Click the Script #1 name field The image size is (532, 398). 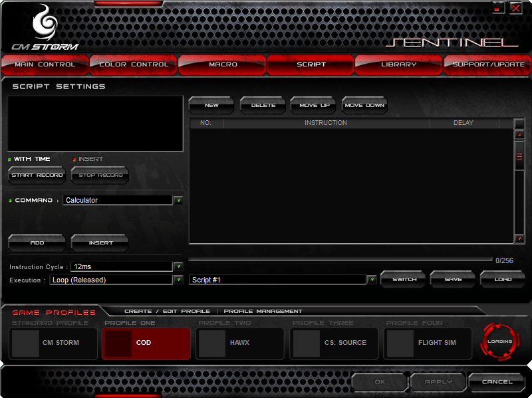click(x=277, y=280)
